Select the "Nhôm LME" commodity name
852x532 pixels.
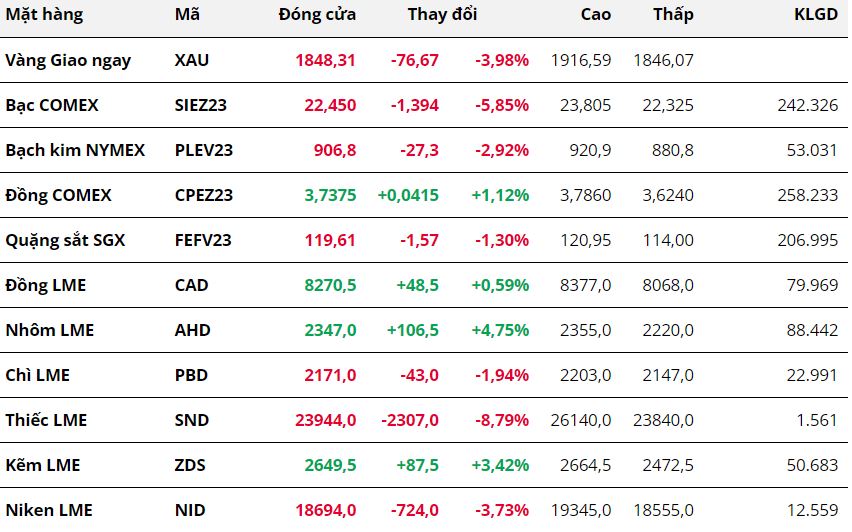coord(49,330)
